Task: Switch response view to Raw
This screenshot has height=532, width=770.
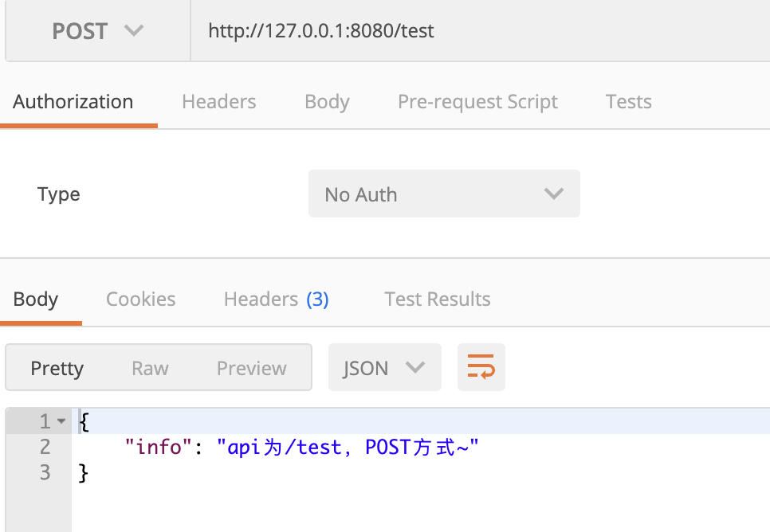Action: point(150,368)
